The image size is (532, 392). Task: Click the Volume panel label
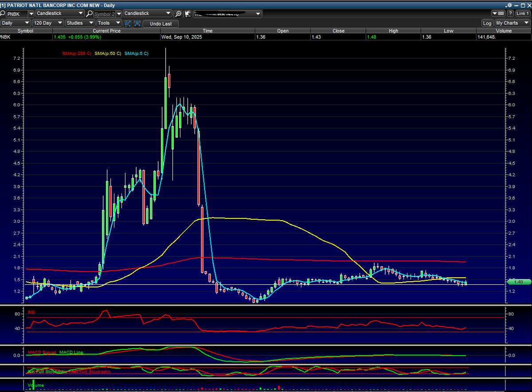click(36, 385)
